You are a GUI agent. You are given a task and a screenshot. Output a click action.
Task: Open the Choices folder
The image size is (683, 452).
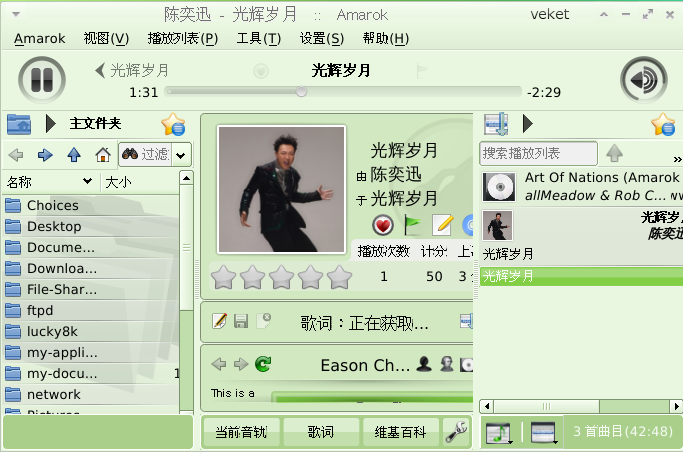[91, 205]
